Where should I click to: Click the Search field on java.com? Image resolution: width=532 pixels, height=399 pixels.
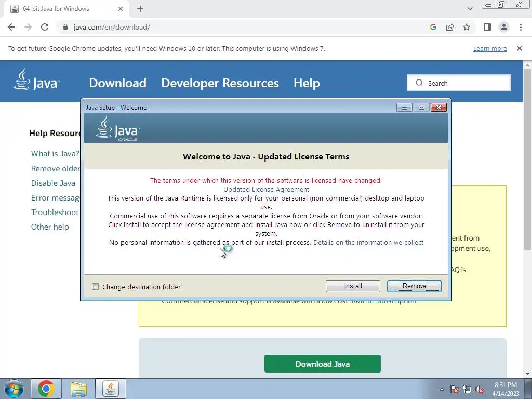point(459,83)
